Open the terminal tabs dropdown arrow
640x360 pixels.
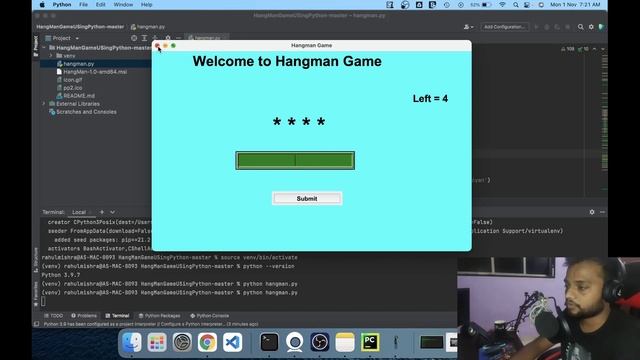click(x=112, y=212)
